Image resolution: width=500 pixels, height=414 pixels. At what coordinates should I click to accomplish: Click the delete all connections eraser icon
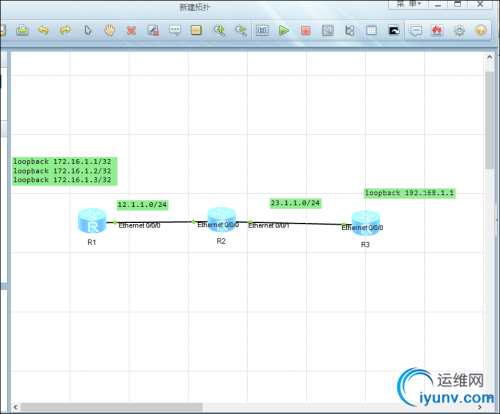point(153,30)
